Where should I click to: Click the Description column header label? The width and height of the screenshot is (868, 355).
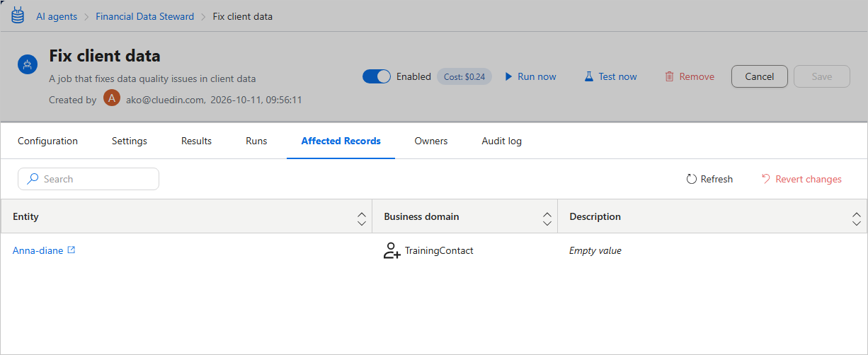[x=595, y=216]
